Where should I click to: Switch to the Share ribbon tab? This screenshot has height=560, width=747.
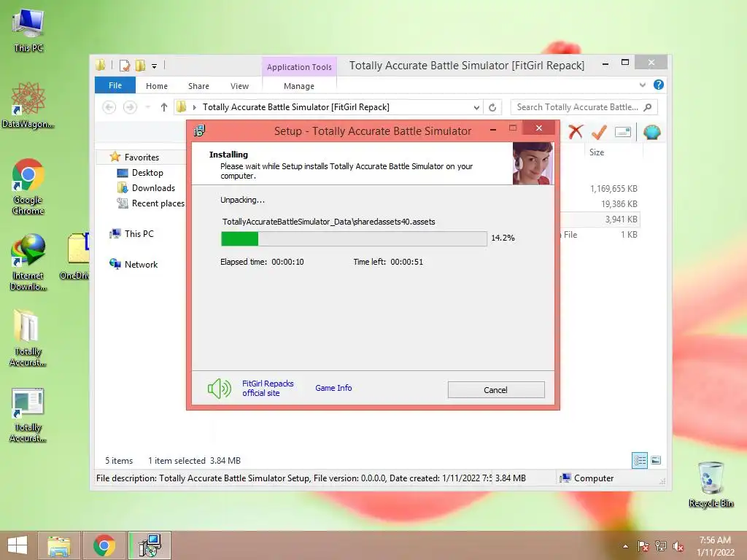(198, 86)
